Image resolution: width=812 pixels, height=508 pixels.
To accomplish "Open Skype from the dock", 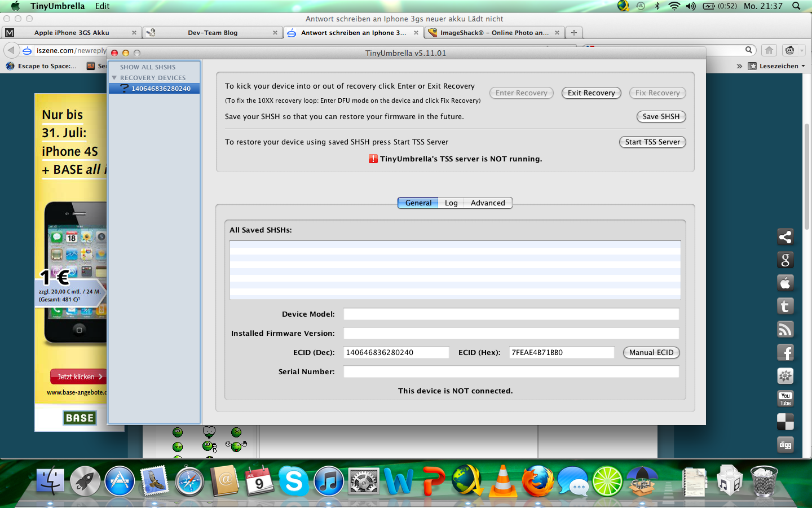I will coord(294,481).
